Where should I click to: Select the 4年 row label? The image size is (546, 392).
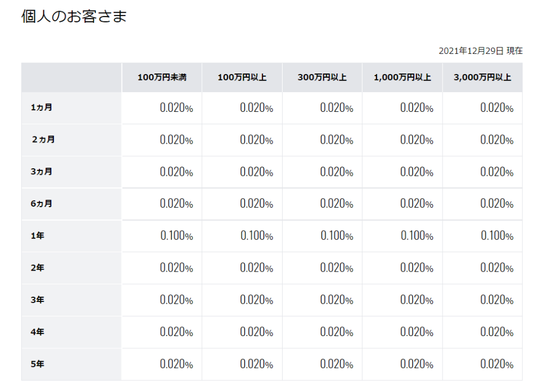pos(37,332)
